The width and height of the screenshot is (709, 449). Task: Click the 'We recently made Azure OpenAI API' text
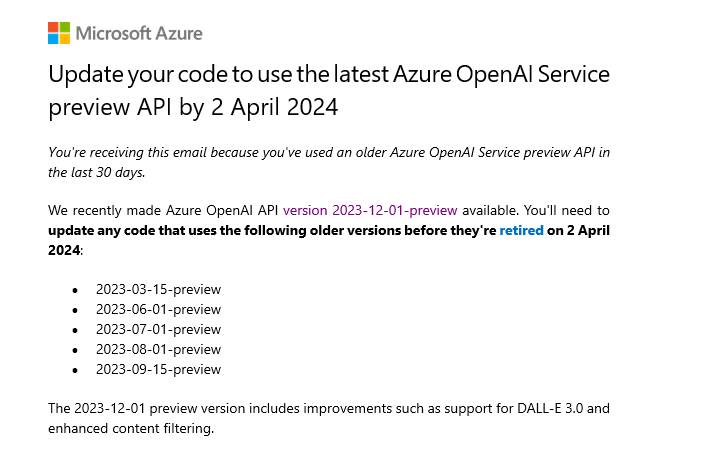click(163, 210)
